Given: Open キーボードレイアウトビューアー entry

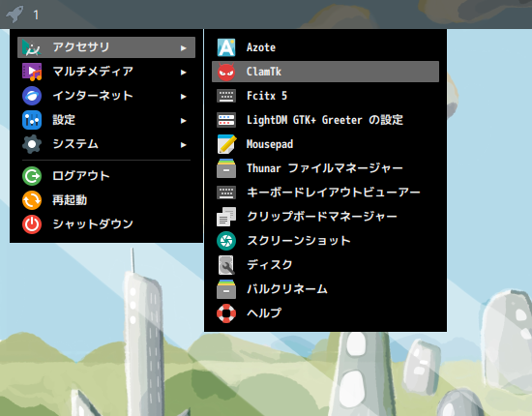Looking at the screenshot, I should [325, 193].
